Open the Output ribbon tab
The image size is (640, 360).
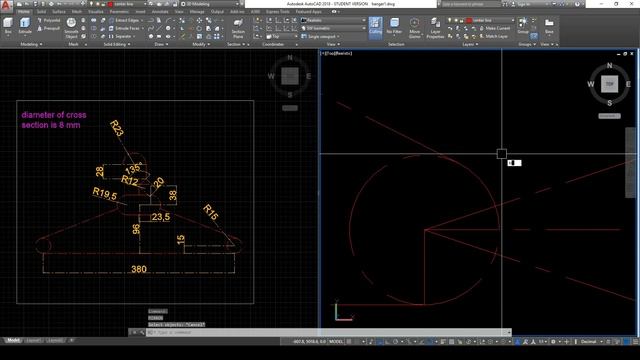click(217, 12)
